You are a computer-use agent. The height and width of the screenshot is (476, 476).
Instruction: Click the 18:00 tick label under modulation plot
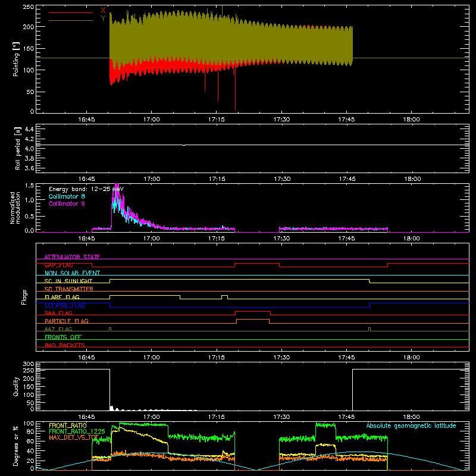[x=411, y=239]
